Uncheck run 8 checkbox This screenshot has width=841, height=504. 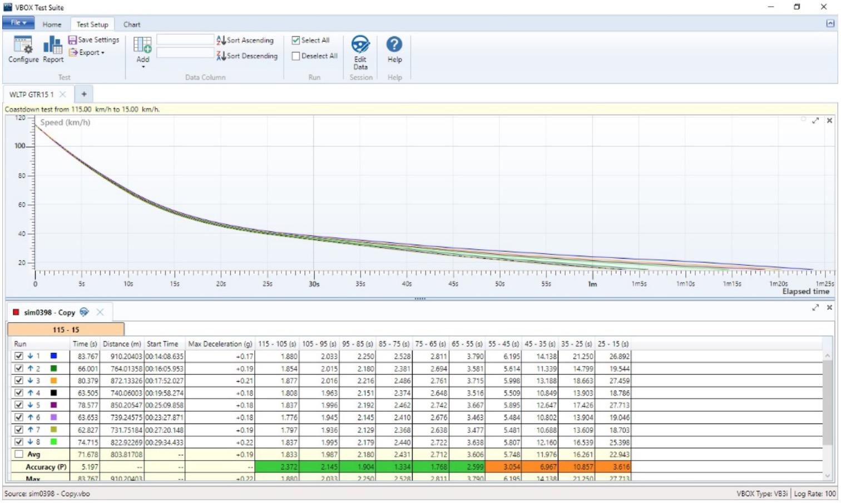point(19,442)
